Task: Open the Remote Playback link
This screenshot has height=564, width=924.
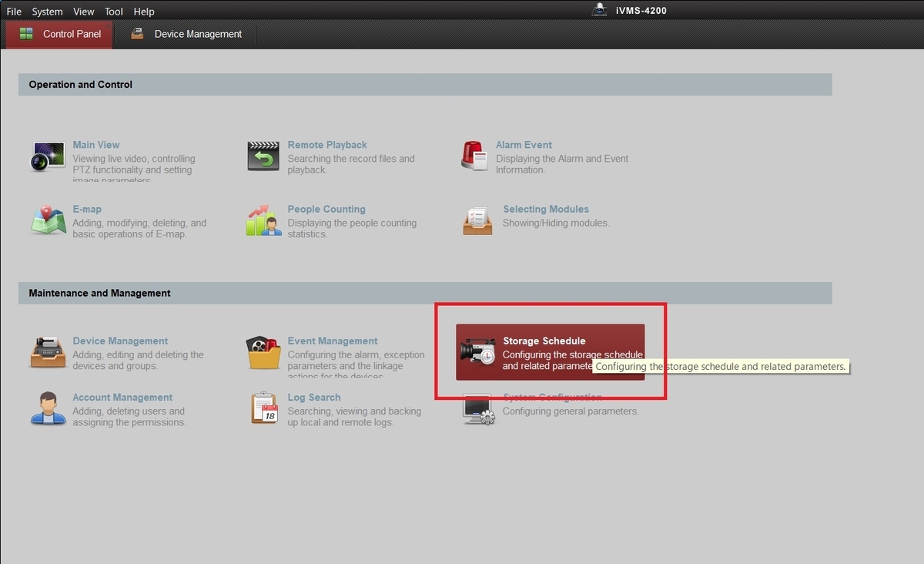Action: coord(327,145)
